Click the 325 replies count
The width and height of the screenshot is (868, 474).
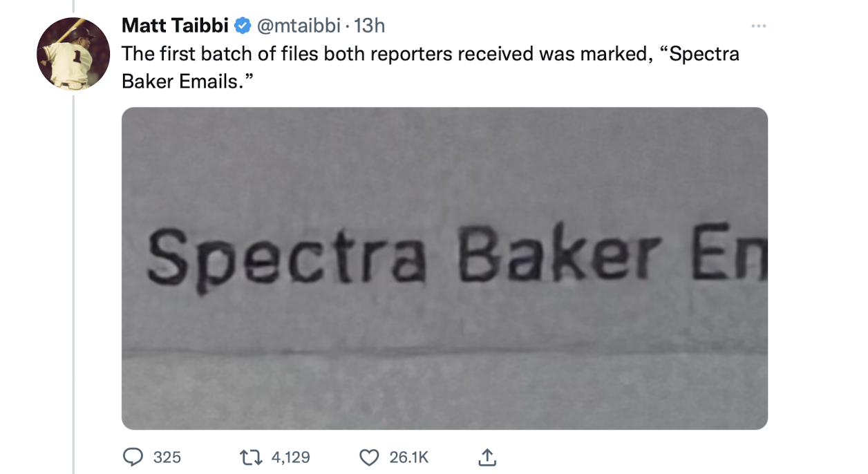(x=167, y=457)
